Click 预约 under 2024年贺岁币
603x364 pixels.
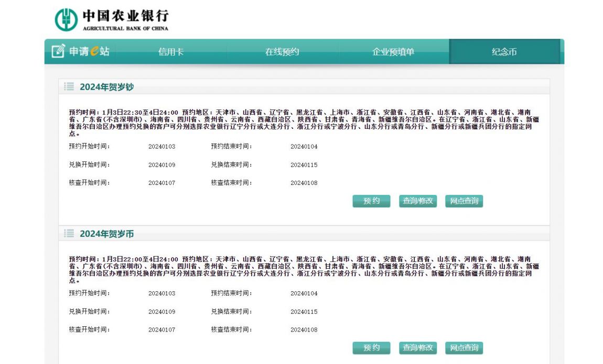pyautogui.click(x=371, y=348)
